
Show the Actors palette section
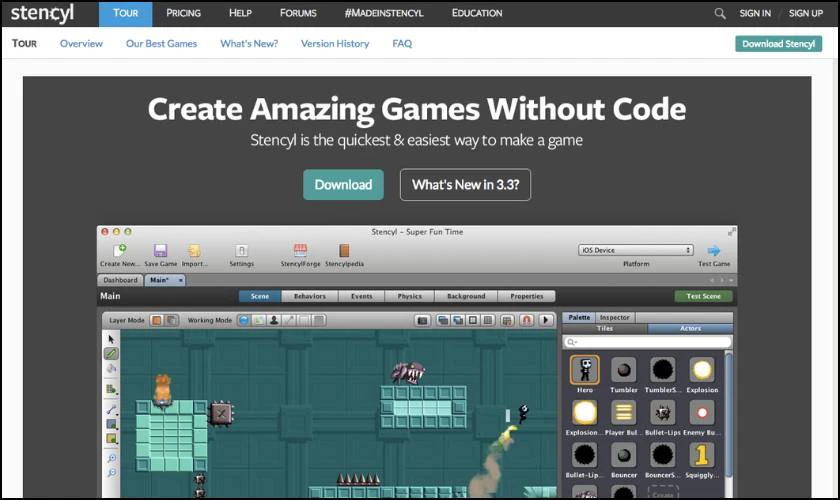click(690, 329)
